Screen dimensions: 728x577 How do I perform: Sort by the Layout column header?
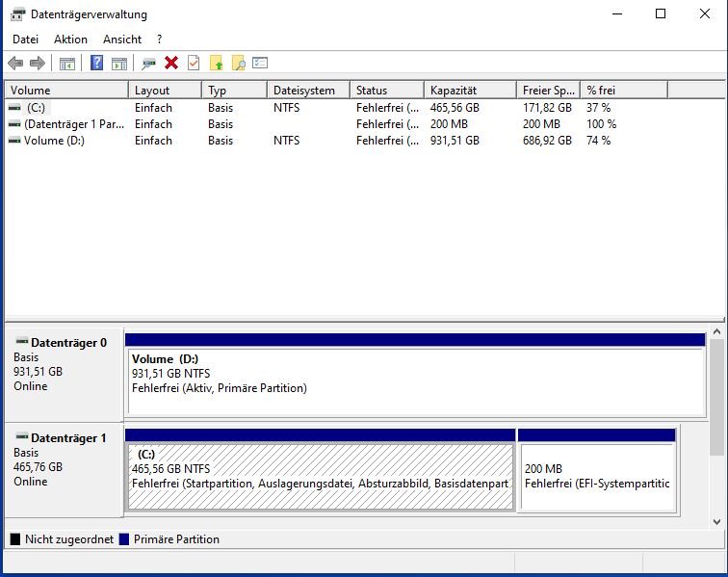click(165, 91)
